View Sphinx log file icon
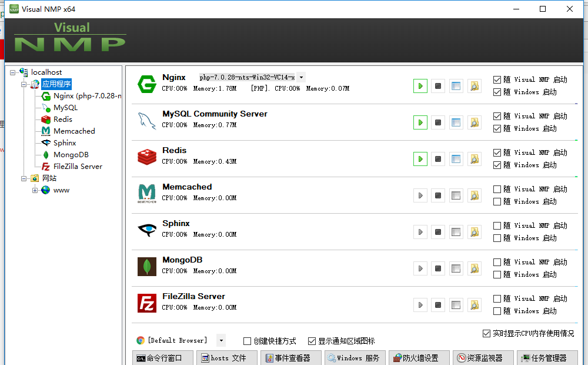The image size is (588, 365). tap(475, 232)
